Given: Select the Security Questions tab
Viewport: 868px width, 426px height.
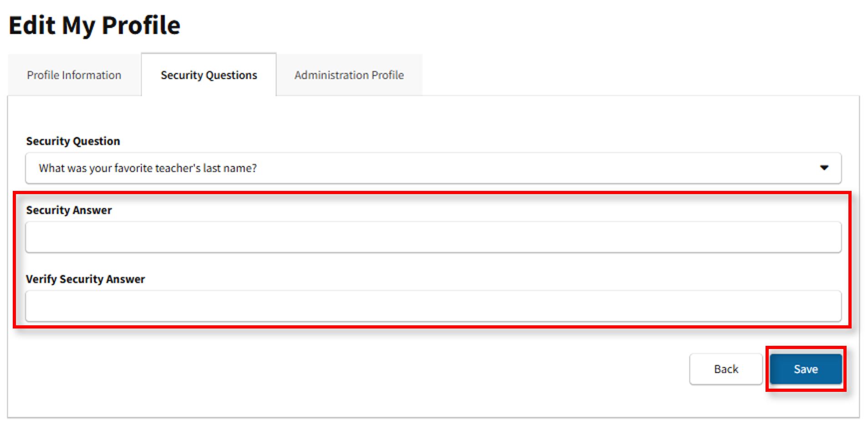Looking at the screenshot, I should (209, 75).
